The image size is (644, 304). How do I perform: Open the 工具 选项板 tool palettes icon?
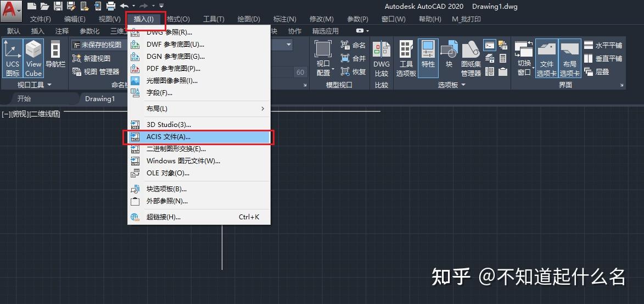[x=406, y=58]
